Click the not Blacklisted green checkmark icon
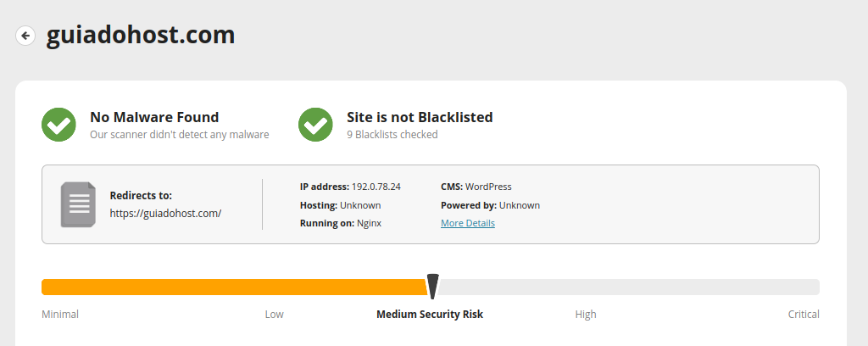Viewport: 868px width, 346px height. [x=315, y=125]
